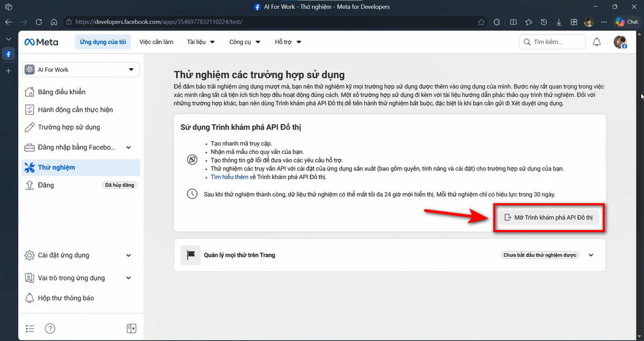644x341 pixels.
Task: Expand the Hỗ trợ dropdown menu
Action: click(x=288, y=42)
